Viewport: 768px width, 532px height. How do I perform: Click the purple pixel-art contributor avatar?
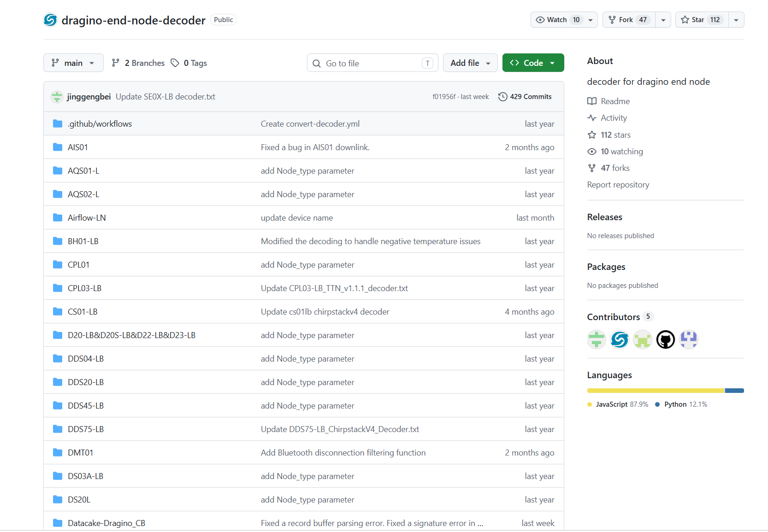(689, 339)
